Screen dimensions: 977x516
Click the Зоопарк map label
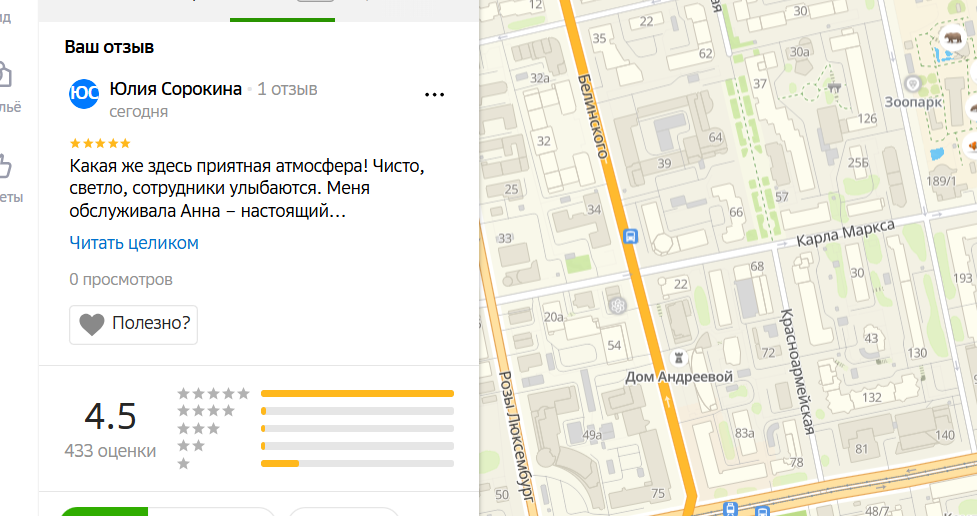(914, 103)
